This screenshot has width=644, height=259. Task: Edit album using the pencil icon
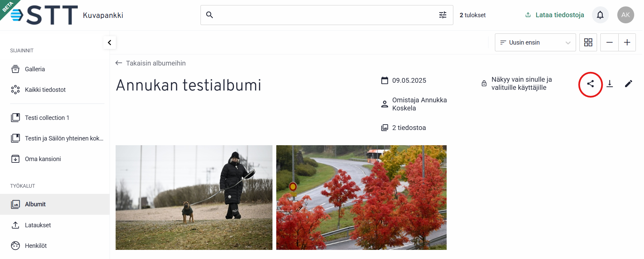[x=628, y=84]
